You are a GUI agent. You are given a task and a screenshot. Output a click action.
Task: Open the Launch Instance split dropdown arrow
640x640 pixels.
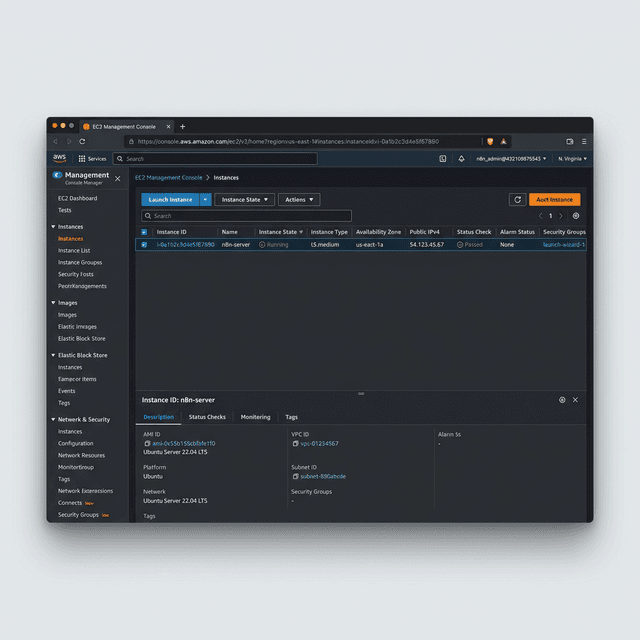point(205,200)
